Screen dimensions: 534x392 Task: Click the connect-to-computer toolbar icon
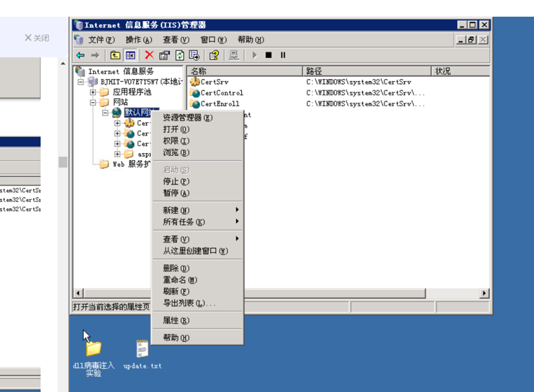coord(234,55)
